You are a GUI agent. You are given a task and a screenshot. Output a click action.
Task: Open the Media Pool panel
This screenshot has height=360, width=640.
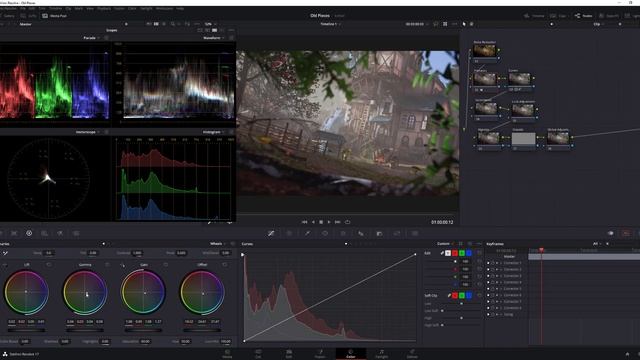coord(54,16)
